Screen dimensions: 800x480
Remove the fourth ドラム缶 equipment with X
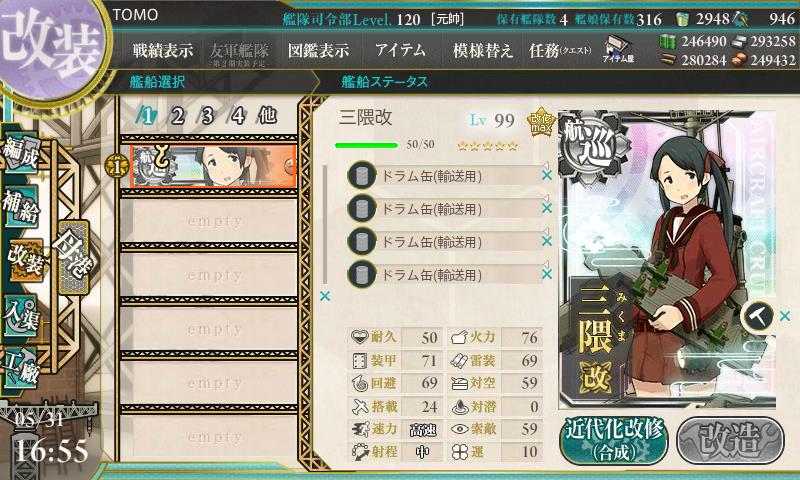point(546,274)
